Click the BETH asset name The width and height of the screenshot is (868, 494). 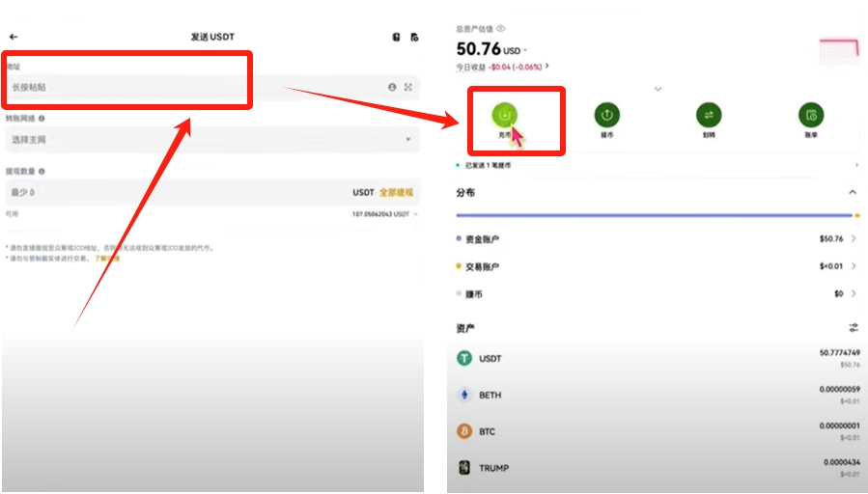490,395
